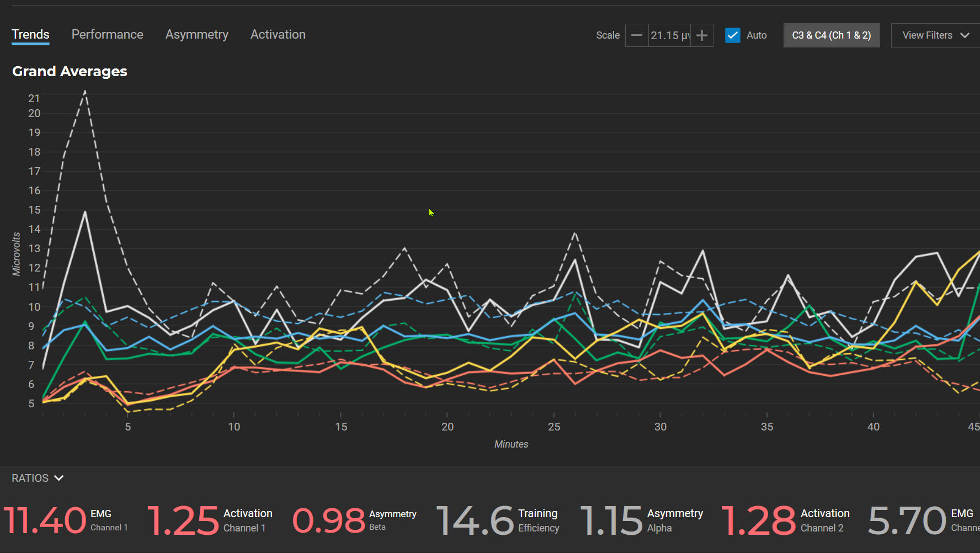Click the minus button to decrease scale
This screenshot has width=980, height=553.
[636, 35]
